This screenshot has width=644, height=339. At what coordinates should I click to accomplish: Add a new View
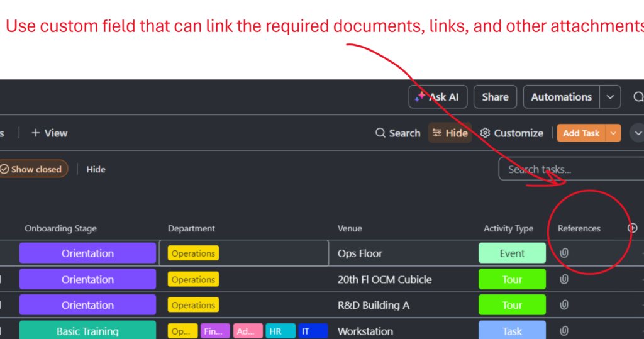[x=49, y=133]
